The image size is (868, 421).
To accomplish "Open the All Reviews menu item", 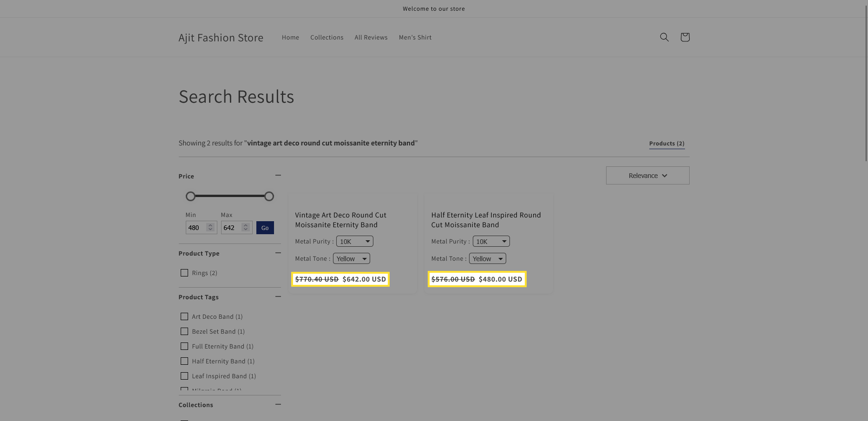I will 371,38.
